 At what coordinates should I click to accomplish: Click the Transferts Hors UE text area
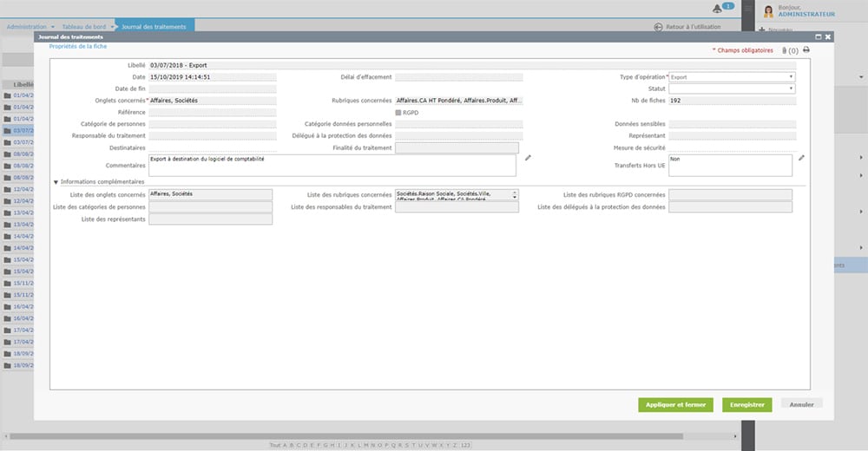pyautogui.click(x=730, y=166)
